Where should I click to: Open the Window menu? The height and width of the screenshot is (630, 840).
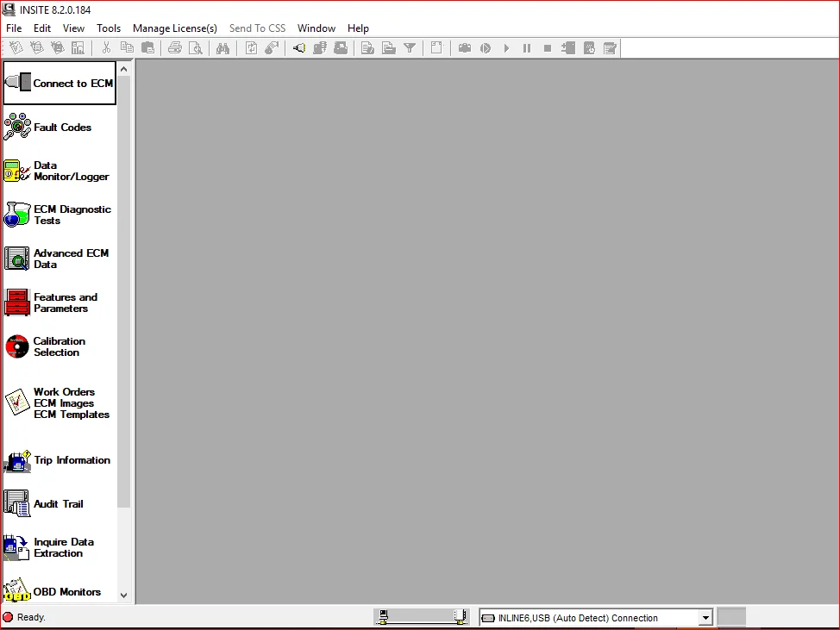pos(316,28)
